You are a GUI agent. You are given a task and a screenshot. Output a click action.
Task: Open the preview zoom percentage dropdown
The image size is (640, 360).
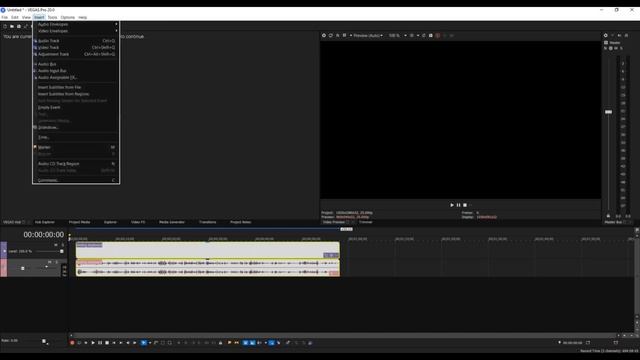(x=398, y=36)
